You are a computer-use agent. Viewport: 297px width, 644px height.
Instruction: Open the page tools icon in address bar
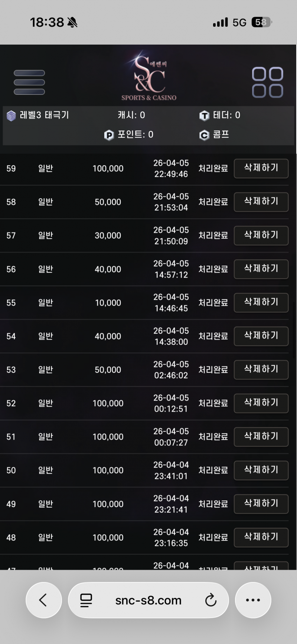click(86, 600)
